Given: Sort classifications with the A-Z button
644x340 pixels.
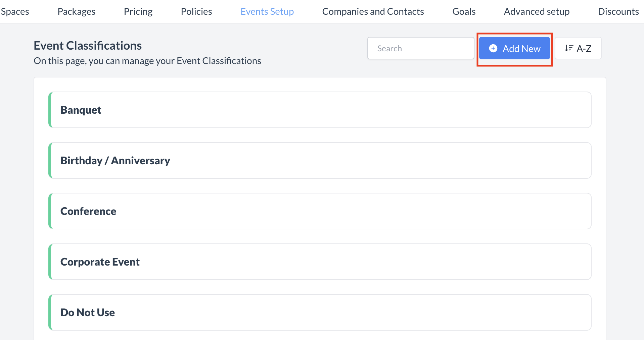Looking at the screenshot, I should [x=578, y=48].
